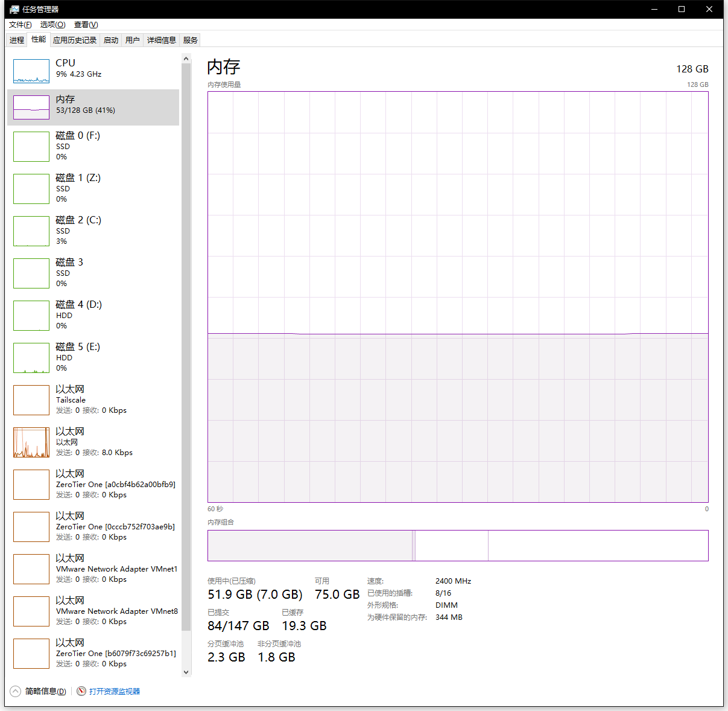This screenshot has width=728, height=711.
Task: Switch to the 进程 tab
Action: point(16,39)
